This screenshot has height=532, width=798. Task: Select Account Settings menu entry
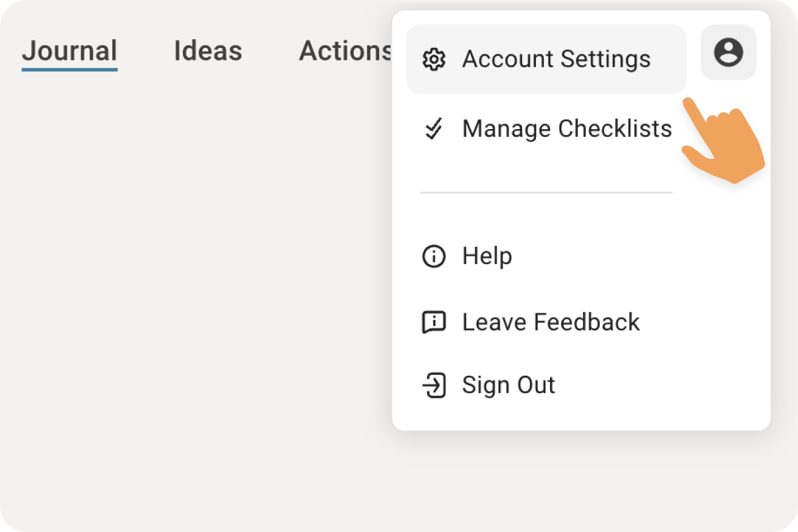click(x=546, y=59)
